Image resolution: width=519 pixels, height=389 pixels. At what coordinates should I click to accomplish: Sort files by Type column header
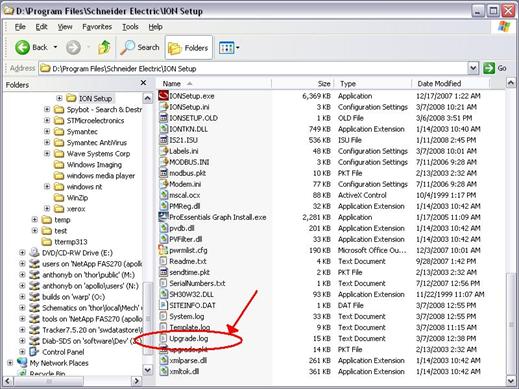pos(373,84)
